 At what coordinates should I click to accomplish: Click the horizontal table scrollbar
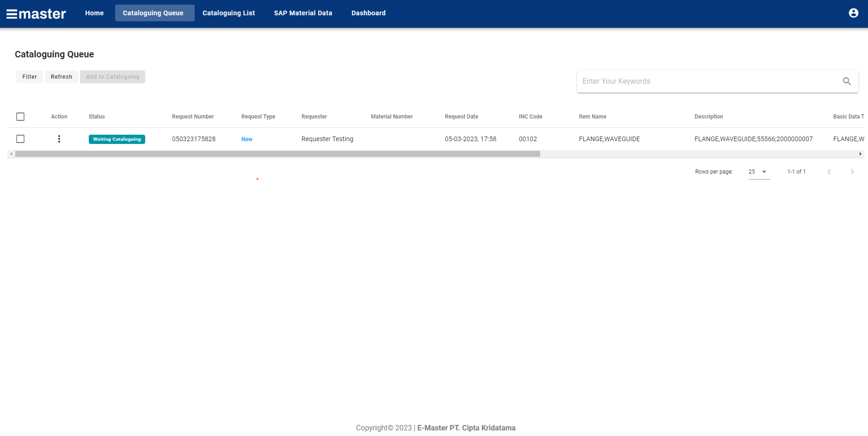coord(277,154)
